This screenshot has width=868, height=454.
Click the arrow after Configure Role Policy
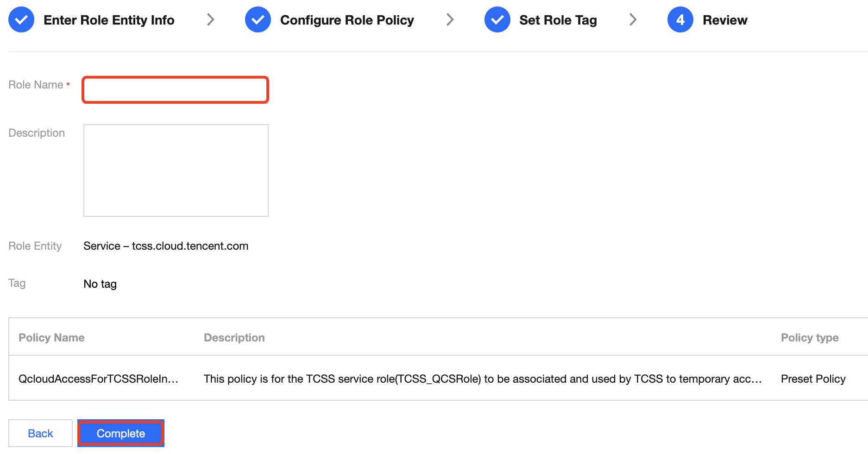(x=450, y=19)
